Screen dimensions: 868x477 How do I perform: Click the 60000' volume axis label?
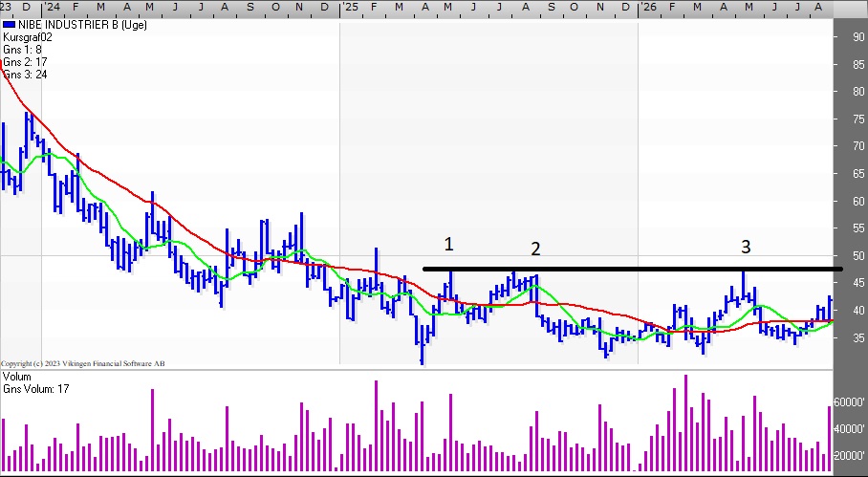(x=850, y=402)
